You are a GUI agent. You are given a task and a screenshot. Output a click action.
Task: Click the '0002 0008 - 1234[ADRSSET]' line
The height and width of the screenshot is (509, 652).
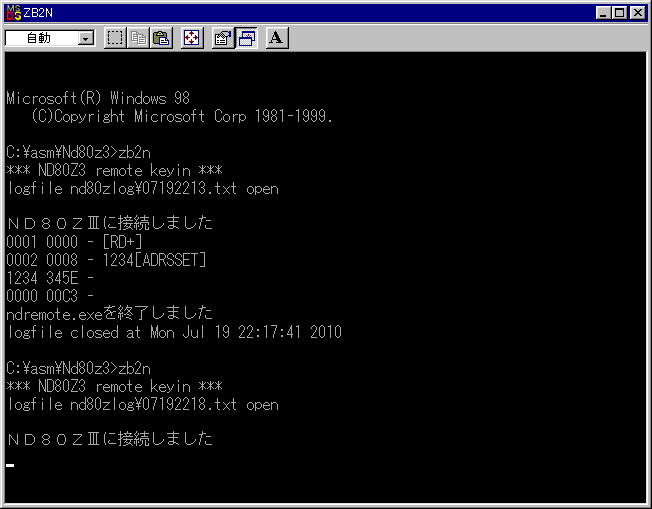click(x=106, y=260)
